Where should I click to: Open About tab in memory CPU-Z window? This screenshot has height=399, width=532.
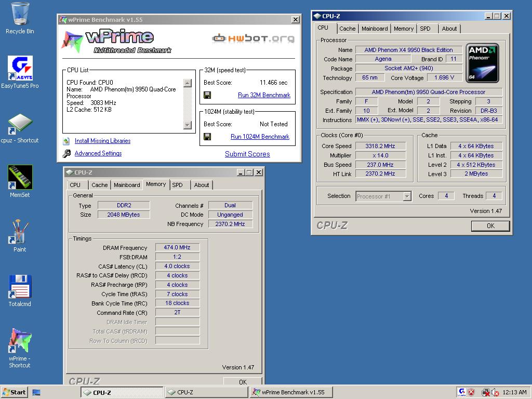(x=202, y=185)
